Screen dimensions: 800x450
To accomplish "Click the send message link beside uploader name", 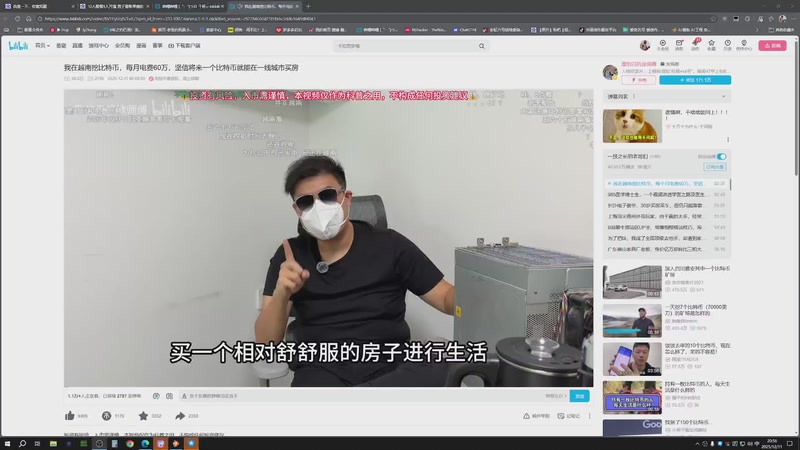I will 670,64.
